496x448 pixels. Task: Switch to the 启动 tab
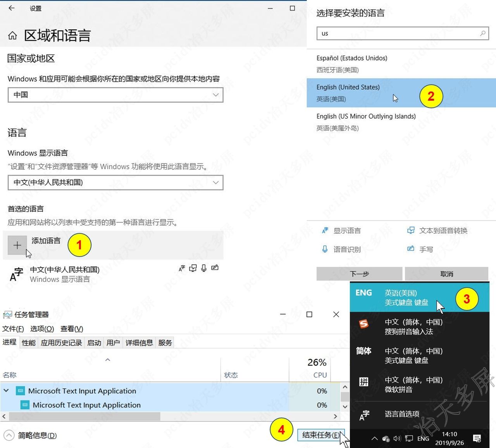pyautogui.click(x=94, y=343)
